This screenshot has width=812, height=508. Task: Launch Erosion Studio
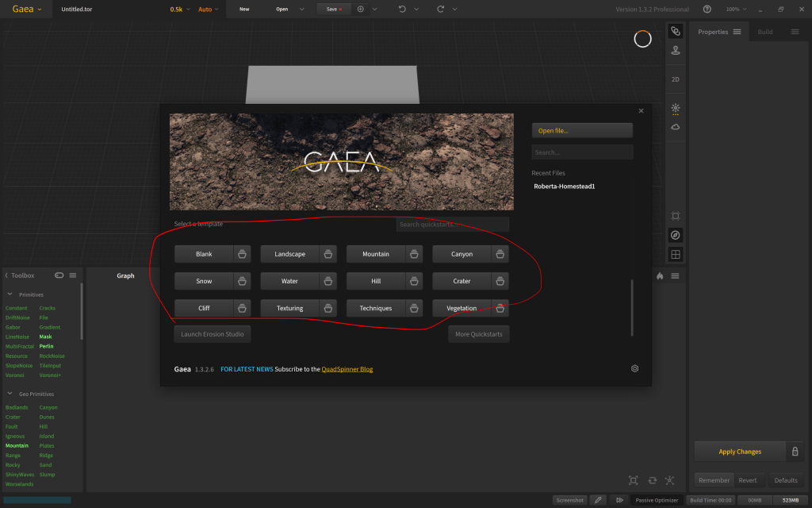pyautogui.click(x=213, y=334)
